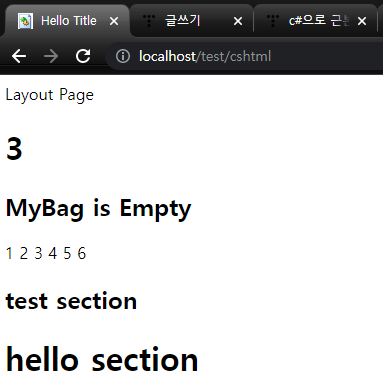Click the hello section heading

pos(102,359)
